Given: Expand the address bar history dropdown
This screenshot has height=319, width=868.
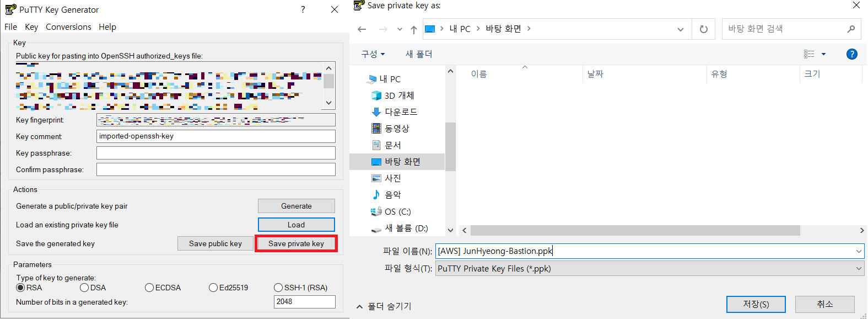Looking at the screenshot, I should (x=681, y=29).
